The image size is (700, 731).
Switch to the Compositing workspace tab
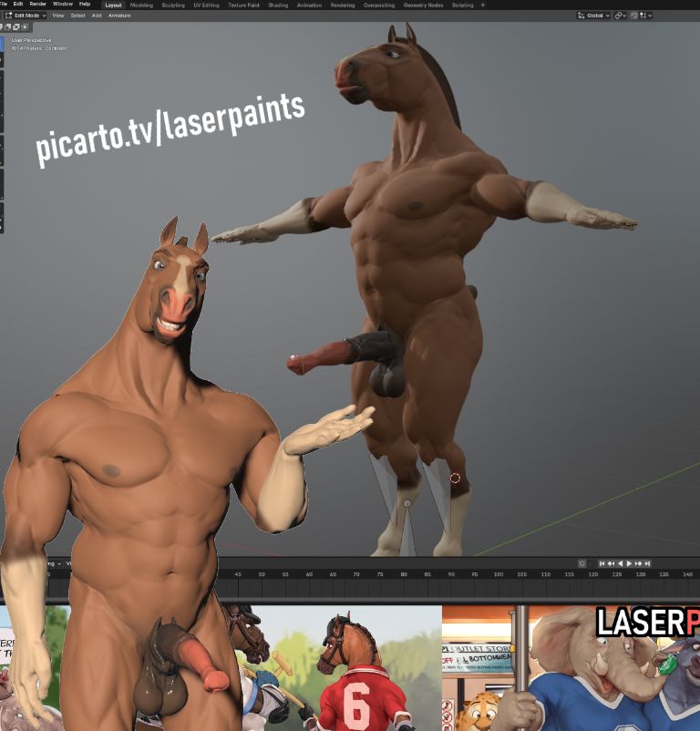click(379, 5)
